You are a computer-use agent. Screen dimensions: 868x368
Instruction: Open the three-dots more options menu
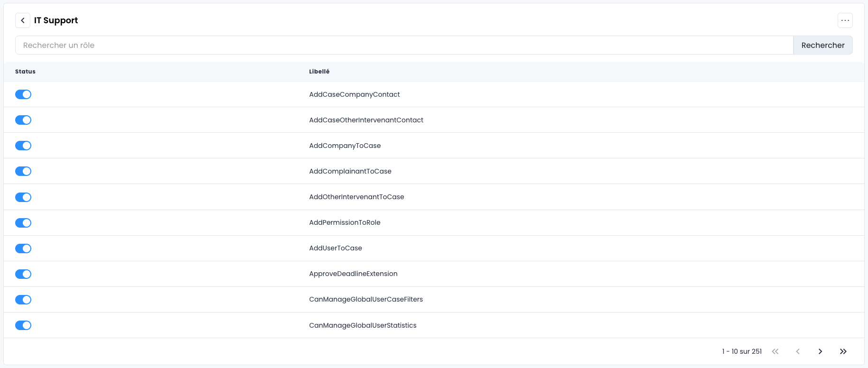pos(845,20)
